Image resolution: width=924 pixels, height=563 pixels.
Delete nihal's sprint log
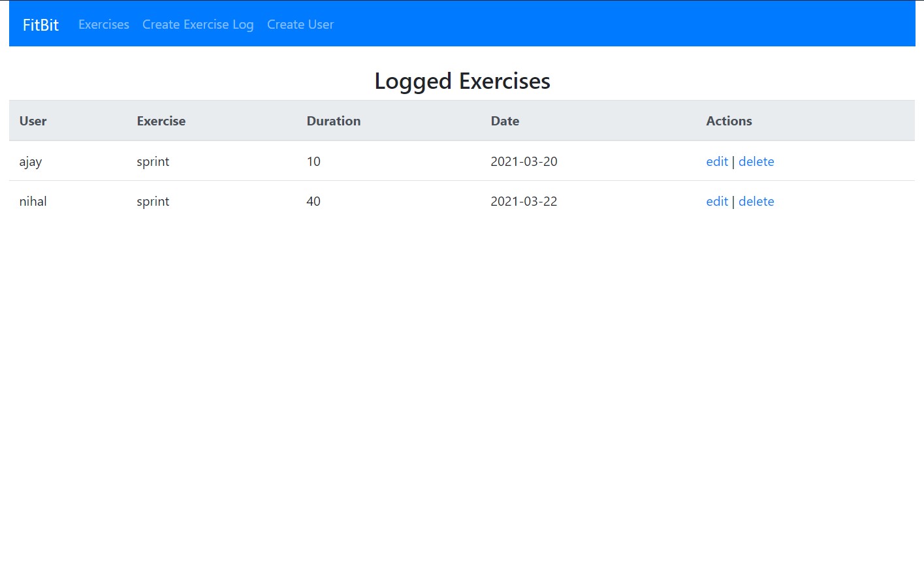(x=756, y=201)
